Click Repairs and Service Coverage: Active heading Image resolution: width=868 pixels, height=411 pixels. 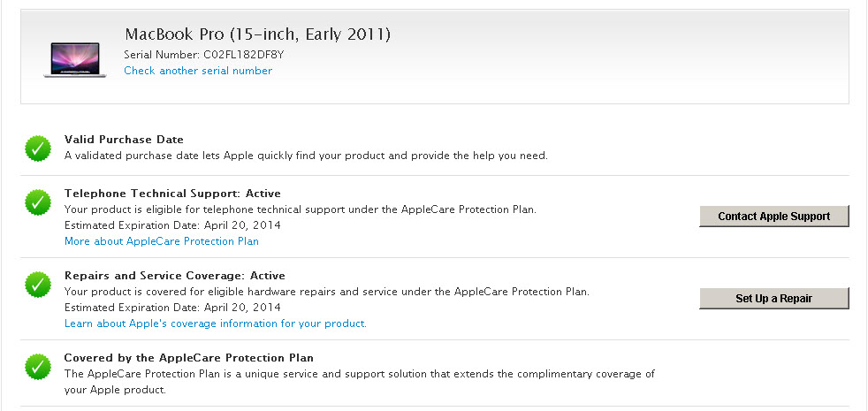(x=175, y=276)
